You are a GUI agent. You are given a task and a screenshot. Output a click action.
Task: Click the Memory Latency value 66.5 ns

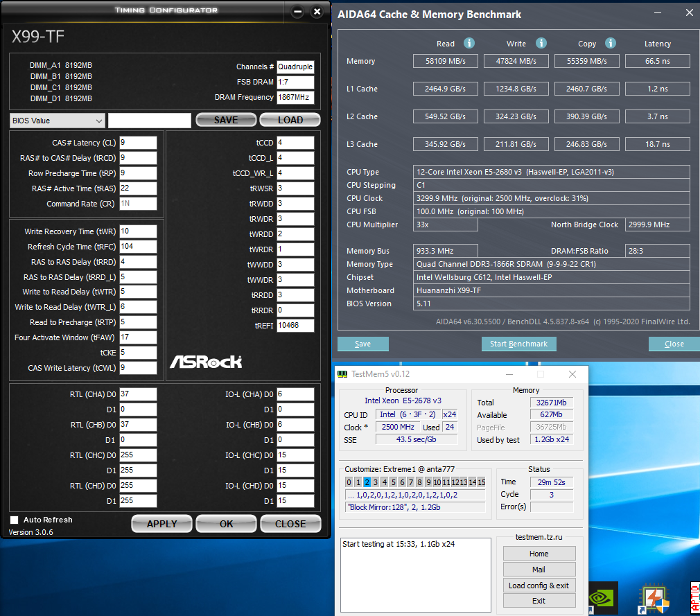[x=658, y=61]
